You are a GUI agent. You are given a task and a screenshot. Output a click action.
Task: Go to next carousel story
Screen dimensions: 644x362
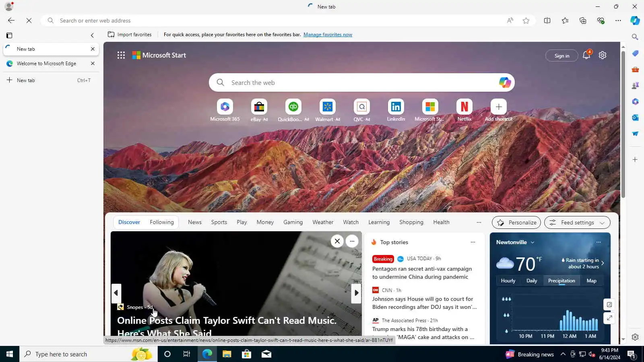[x=356, y=293]
